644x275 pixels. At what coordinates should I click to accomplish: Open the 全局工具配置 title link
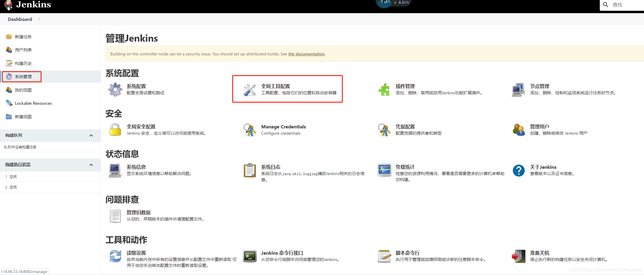(x=275, y=86)
